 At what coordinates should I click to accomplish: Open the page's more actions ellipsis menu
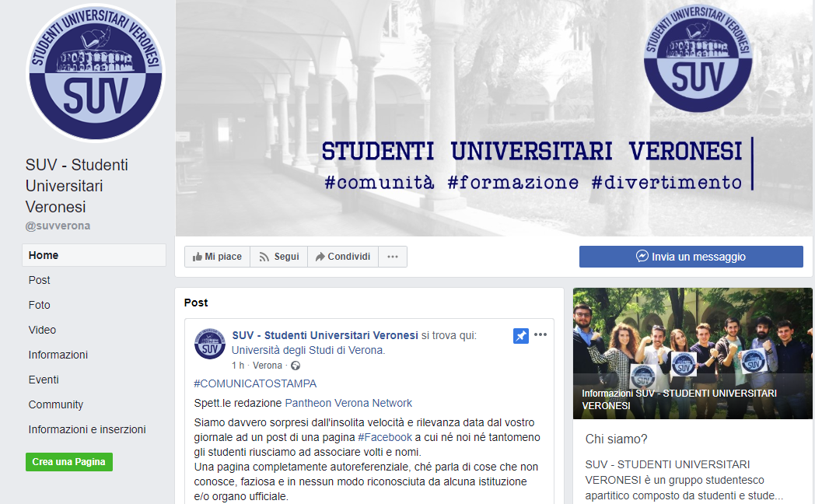393,257
